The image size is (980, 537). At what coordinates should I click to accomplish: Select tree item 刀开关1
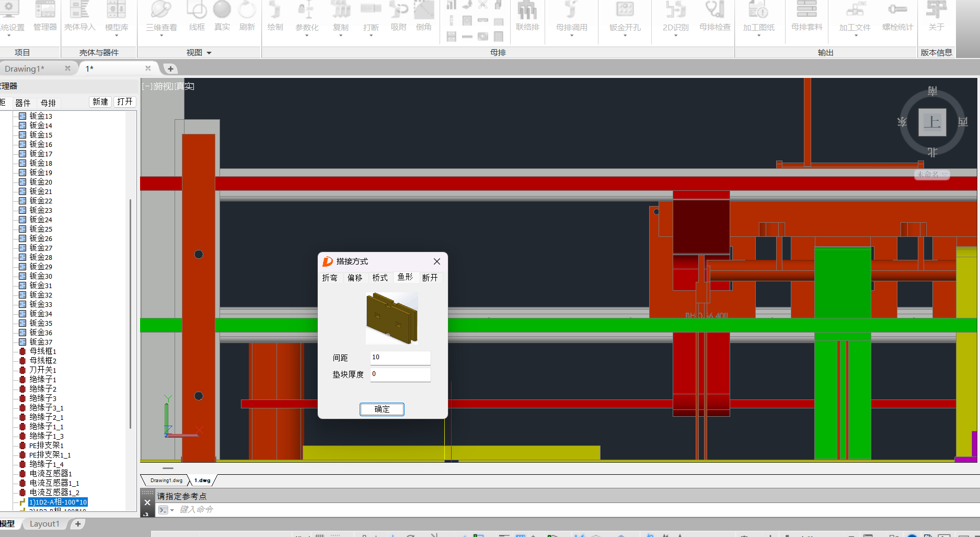pyautogui.click(x=43, y=370)
